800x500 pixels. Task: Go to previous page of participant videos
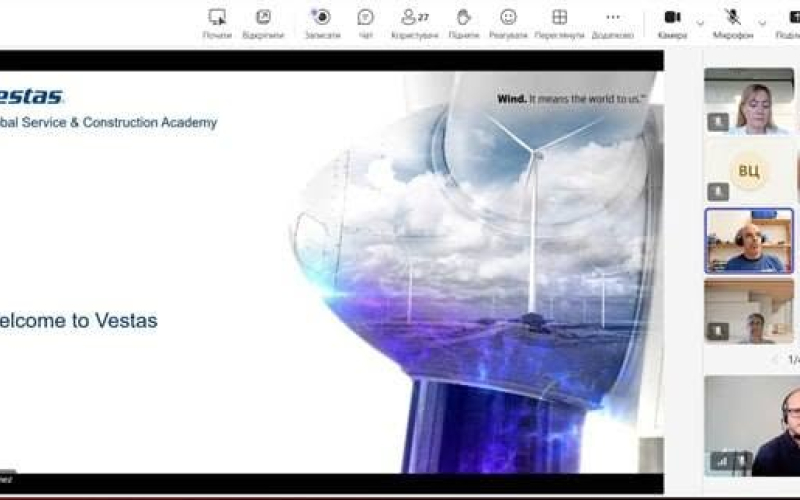click(776, 359)
